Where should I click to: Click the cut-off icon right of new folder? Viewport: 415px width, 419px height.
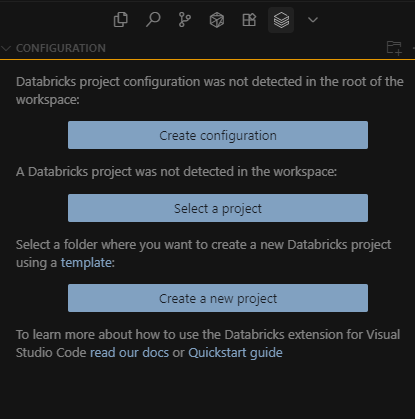[x=413, y=48]
